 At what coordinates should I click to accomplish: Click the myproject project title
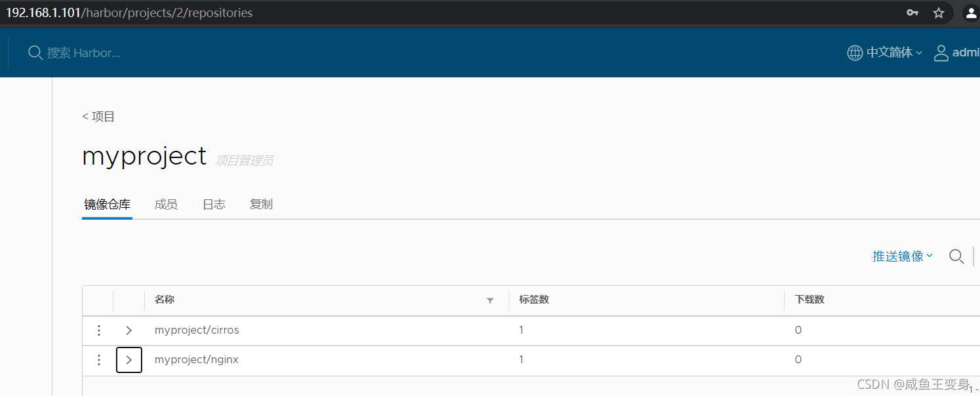coord(144,157)
